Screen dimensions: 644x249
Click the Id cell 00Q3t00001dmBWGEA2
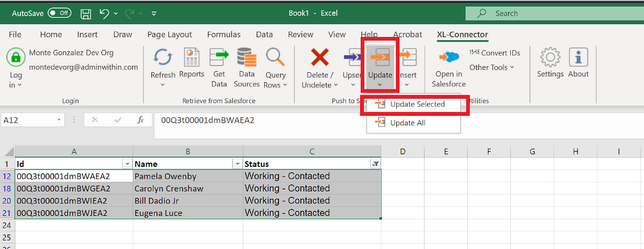(74, 188)
